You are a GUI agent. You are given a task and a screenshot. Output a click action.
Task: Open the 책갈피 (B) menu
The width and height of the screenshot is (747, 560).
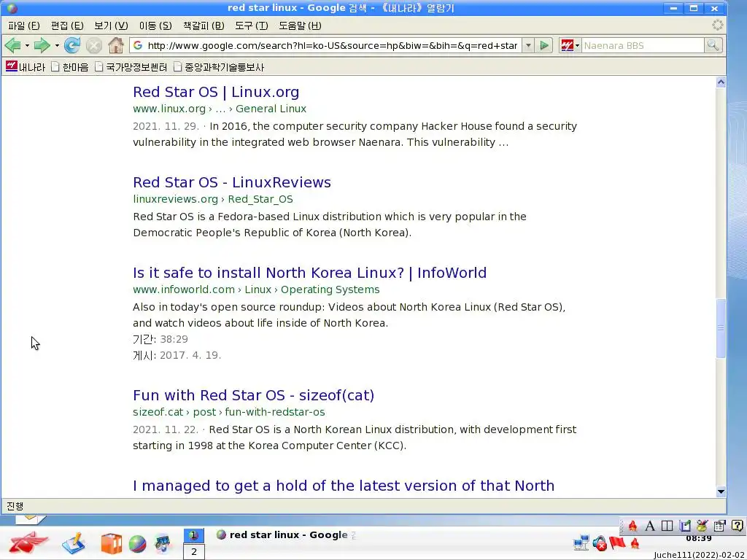[203, 26]
